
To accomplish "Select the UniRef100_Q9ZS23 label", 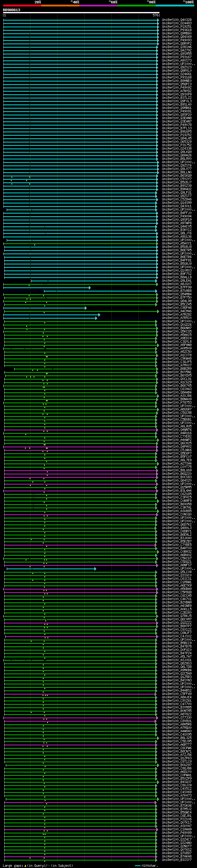I will pos(177,67).
